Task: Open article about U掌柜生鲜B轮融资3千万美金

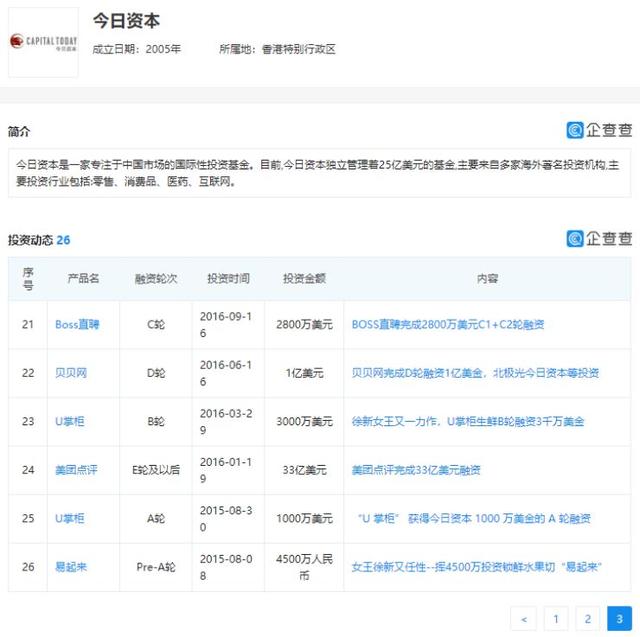Action: [x=468, y=422]
